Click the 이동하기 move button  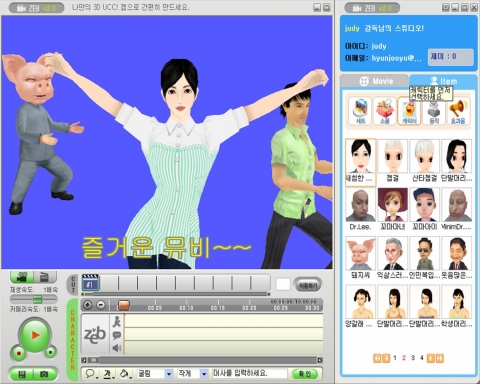click(308, 285)
